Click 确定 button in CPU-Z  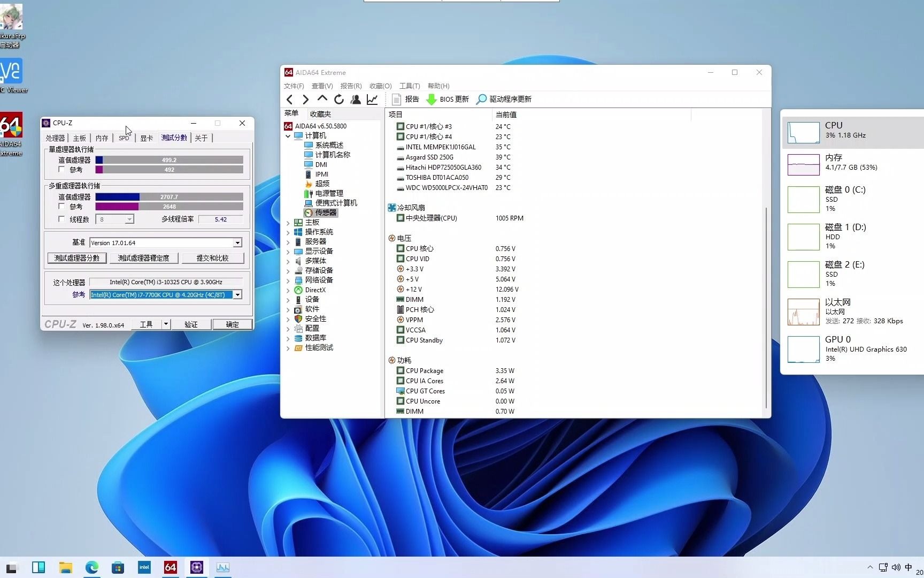(x=232, y=324)
